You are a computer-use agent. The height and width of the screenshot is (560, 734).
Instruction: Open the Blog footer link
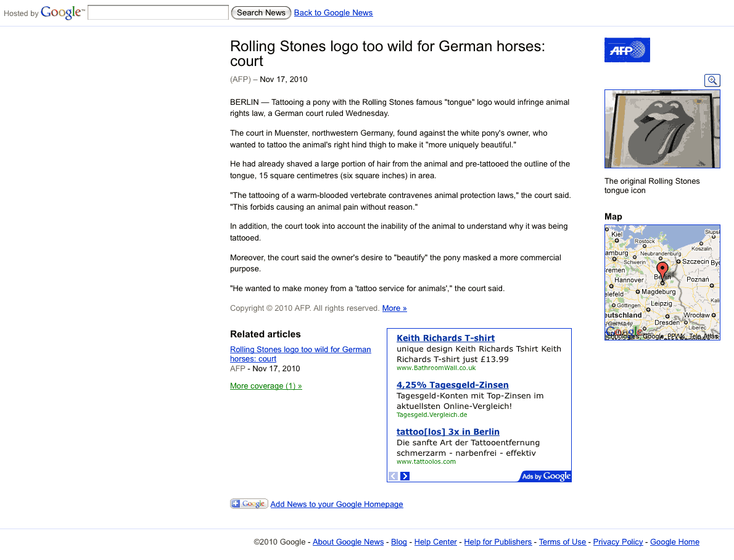pos(399,541)
